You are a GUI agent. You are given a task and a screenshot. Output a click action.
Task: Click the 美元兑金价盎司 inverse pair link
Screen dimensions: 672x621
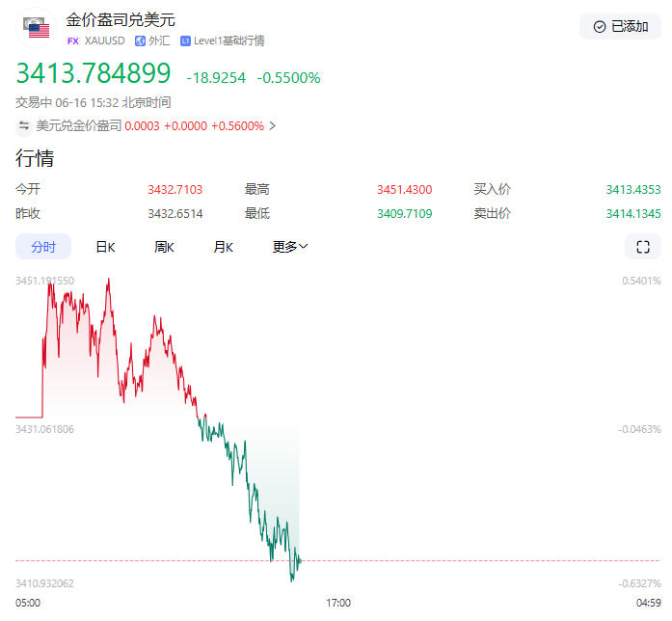pyautogui.click(x=79, y=125)
